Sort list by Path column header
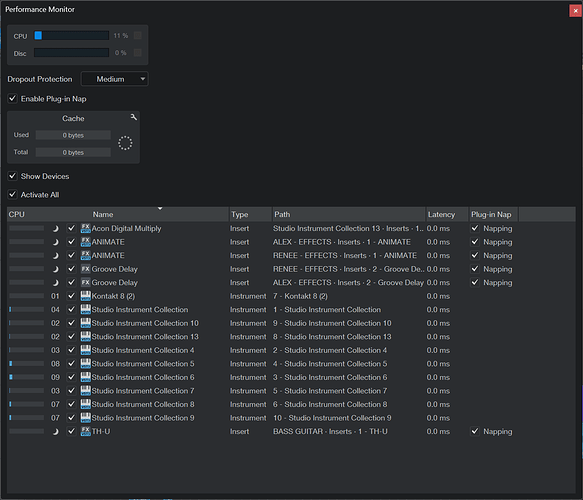Screen dimensions: 583x500 click(349, 214)
